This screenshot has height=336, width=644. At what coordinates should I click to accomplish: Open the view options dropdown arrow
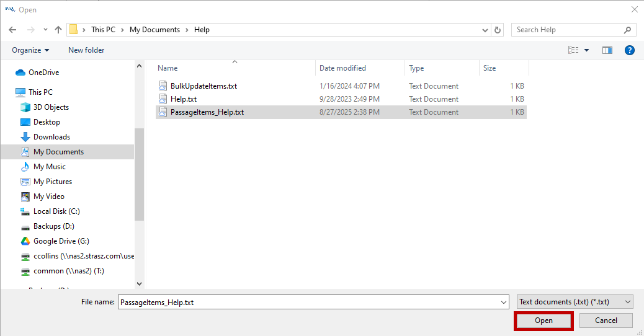587,50
